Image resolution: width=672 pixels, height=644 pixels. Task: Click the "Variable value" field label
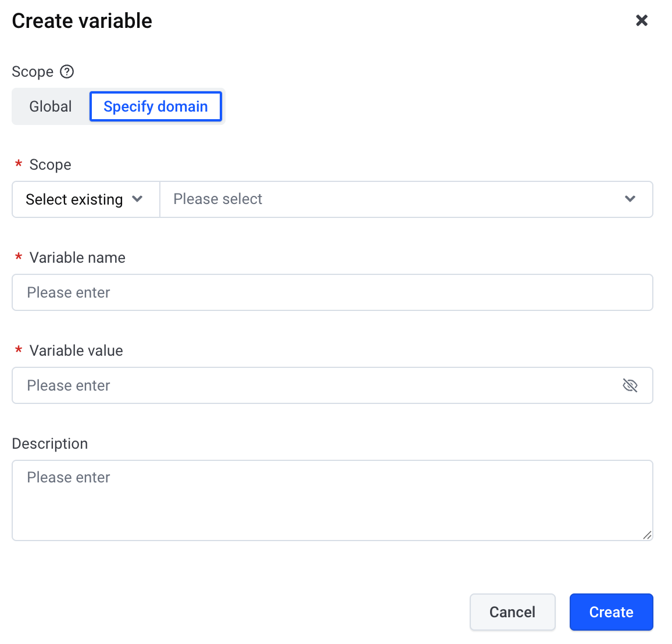(x=76, y=350)
